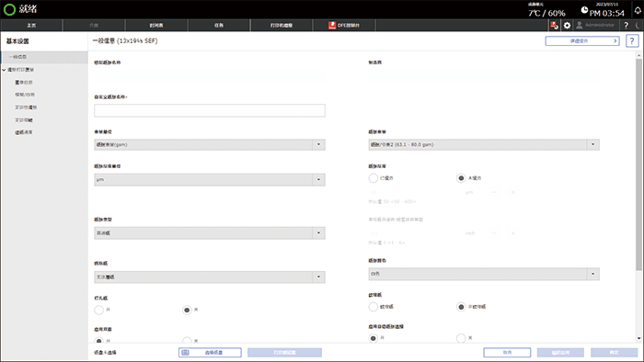Open the paper weight 63.1 - 80.0 gsm dropdown
The height and width of the screenshot is (362, 644).
[484, 145]
